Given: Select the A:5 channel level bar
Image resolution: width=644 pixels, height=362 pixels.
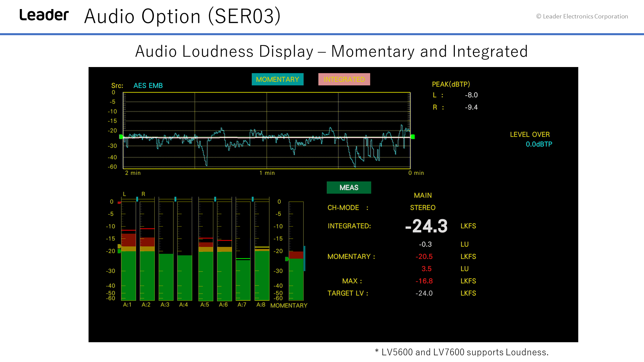Looking at the screenshot, I should point(206,251).
